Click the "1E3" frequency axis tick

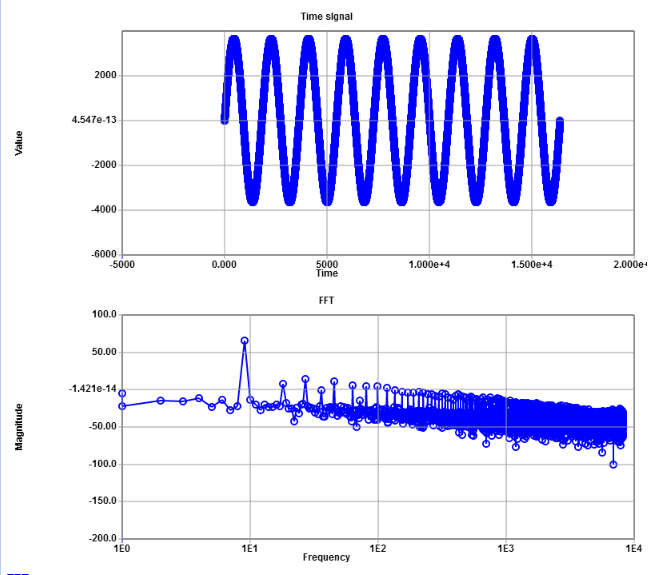[506, 549]
